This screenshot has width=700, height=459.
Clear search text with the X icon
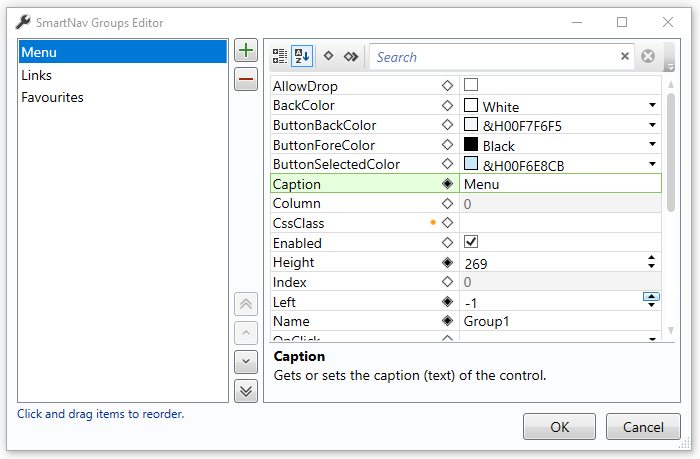pyautogui.click(x=625, y=56)
